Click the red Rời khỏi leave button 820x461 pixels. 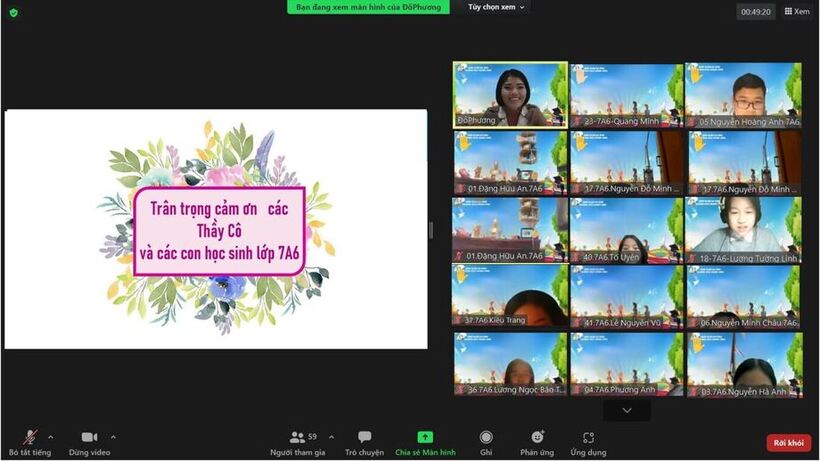point(788,443)
